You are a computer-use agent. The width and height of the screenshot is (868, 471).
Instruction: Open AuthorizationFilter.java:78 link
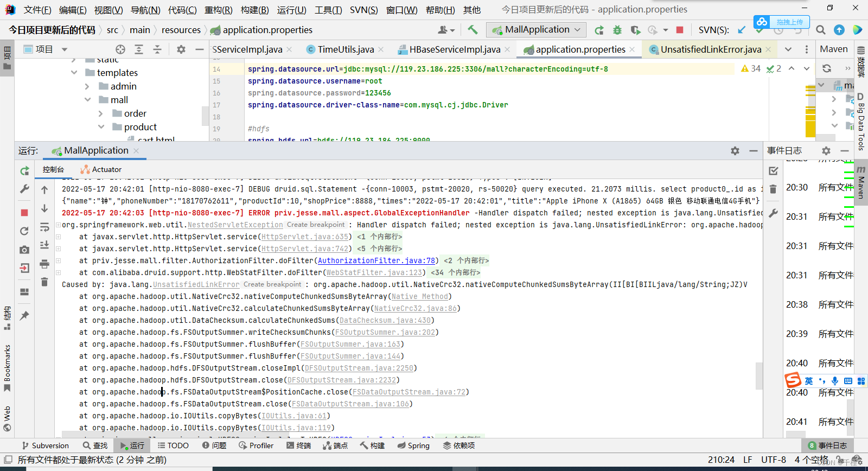pos(376,261)
